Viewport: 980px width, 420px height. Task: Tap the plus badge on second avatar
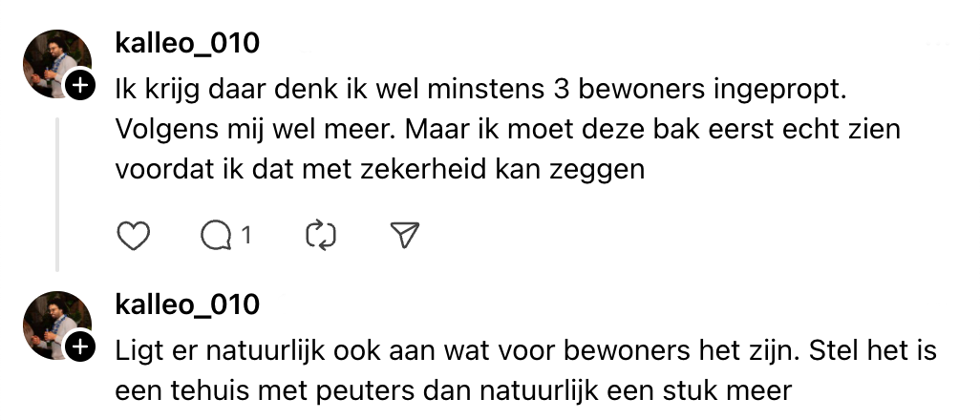[x=80, y=348]
